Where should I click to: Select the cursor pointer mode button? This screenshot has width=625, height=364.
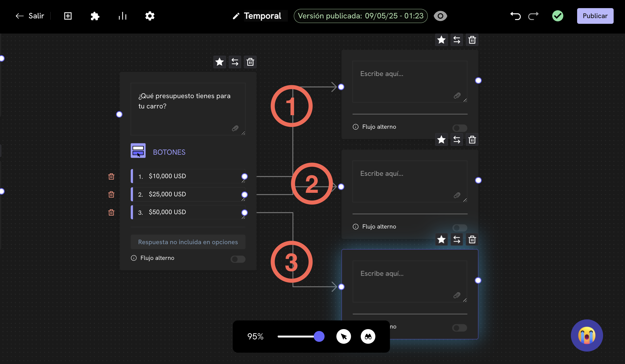tap(344, 337)
